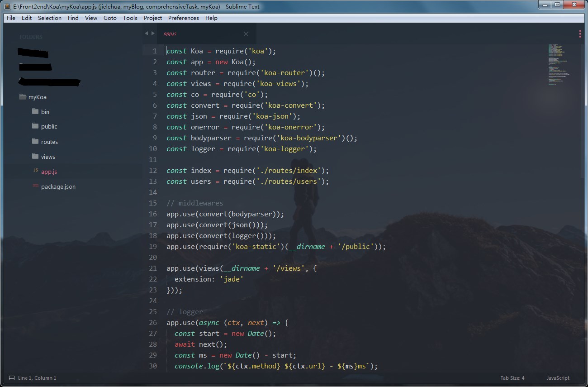The height and width of the screenshot is (387, 588).
Task: Click the minimap code preview
Action: click(558, 64)
